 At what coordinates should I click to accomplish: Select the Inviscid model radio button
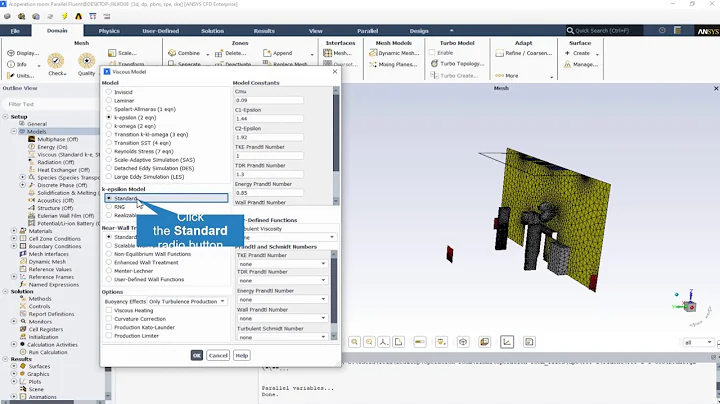[x=109, y=92]
